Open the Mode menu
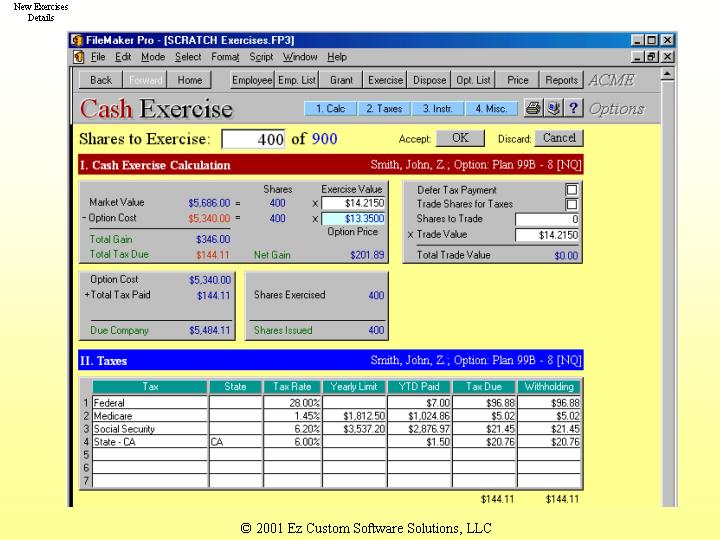Image resolution: width=720 pixels, height=540 pixels. click(x=153, y=57)
